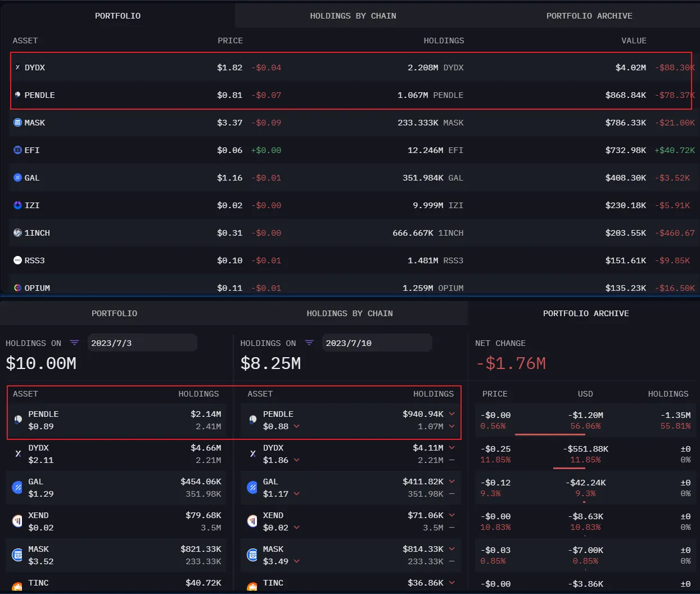
Task: Click the EFI token icon
Action: pyautogui.click(x=17, y=150)
